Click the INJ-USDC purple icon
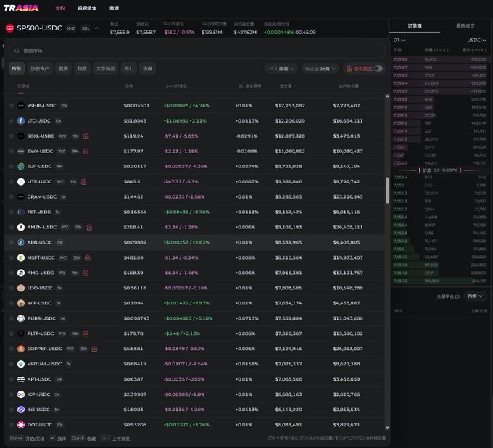The height and width of the screenshot is (448, 493). (x=21, y=410)
